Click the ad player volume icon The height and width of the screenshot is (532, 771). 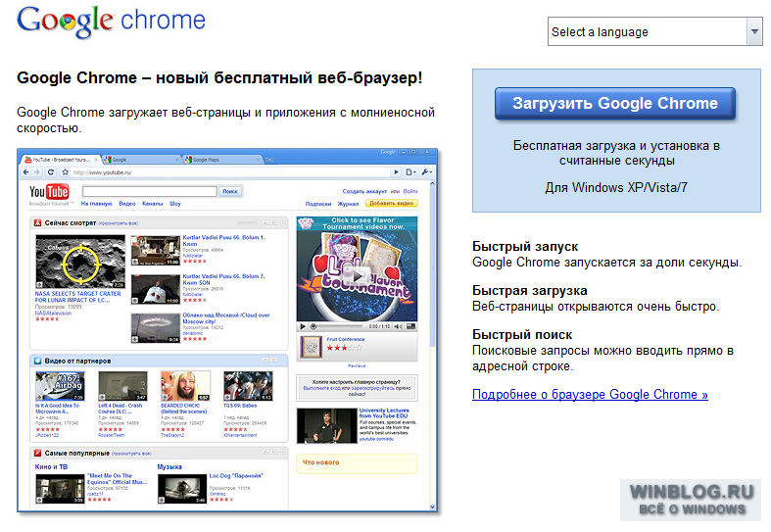coord(398,326)
